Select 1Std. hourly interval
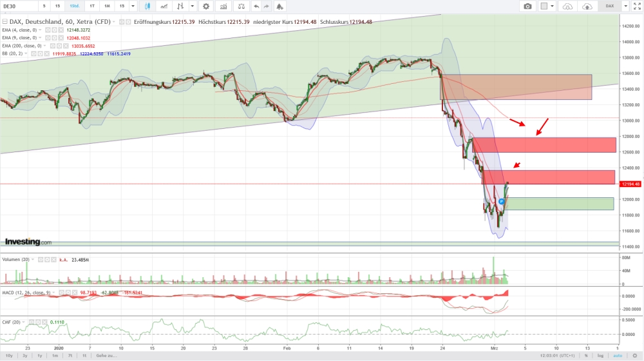Image resolution: width=644 pixels, height=361 pixels. point(74,6)
